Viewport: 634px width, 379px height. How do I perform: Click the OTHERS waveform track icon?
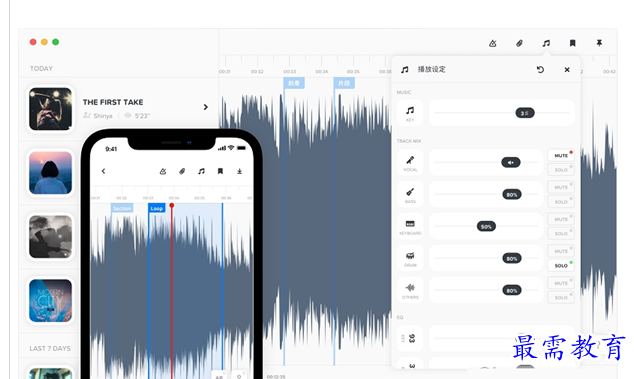410,290
